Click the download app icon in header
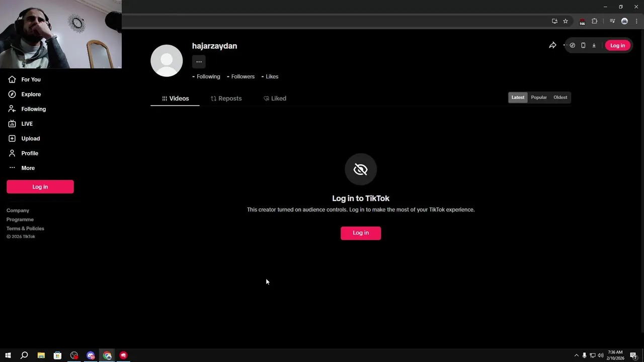 pos(594,45)
